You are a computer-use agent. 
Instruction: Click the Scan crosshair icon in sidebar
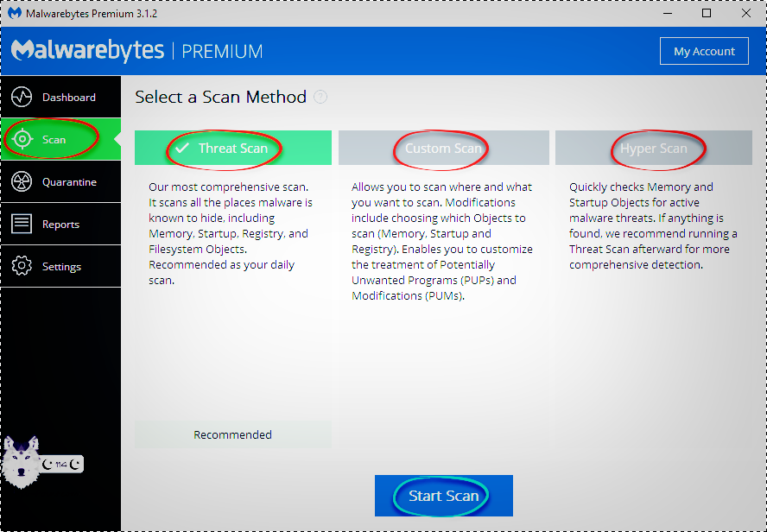(22, 140)
